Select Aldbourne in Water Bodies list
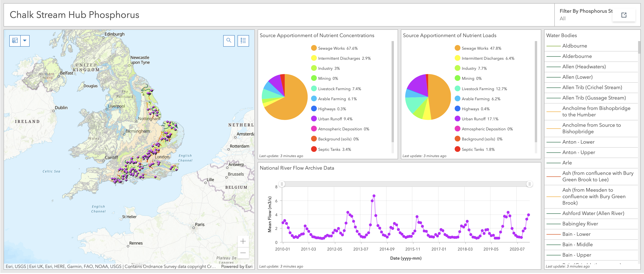644x274 pixels. click(574, 46)
